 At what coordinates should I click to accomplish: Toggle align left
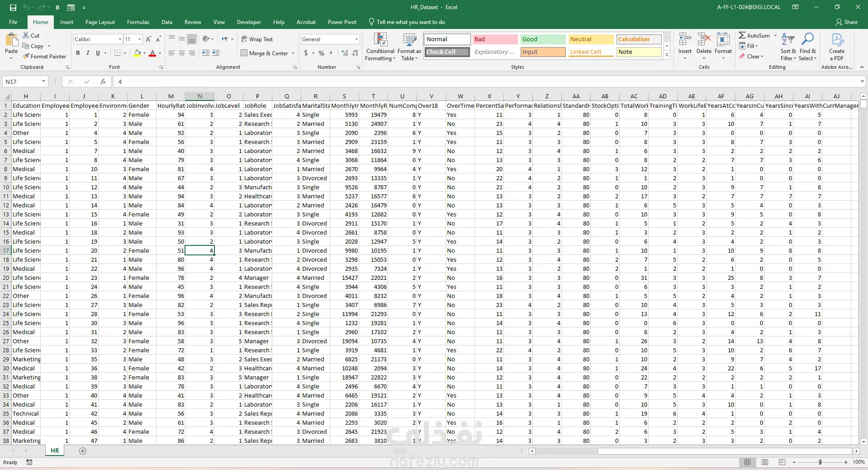click(x=171, y=53)
